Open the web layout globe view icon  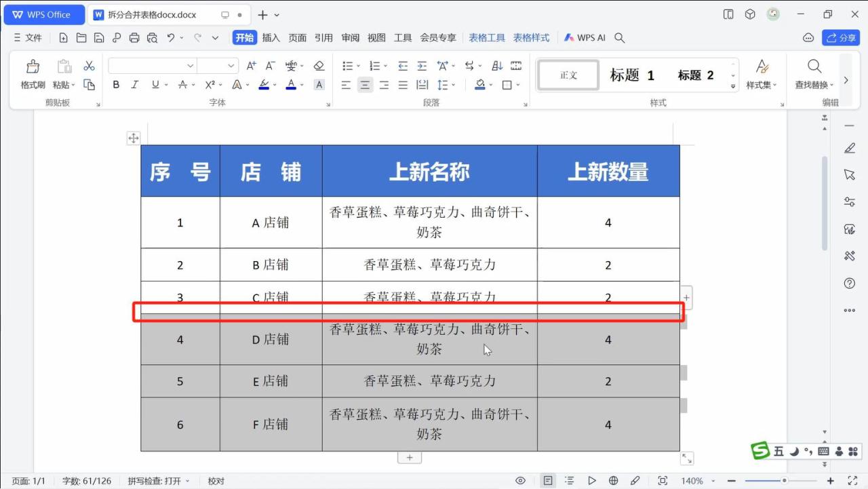click(614, 481)
